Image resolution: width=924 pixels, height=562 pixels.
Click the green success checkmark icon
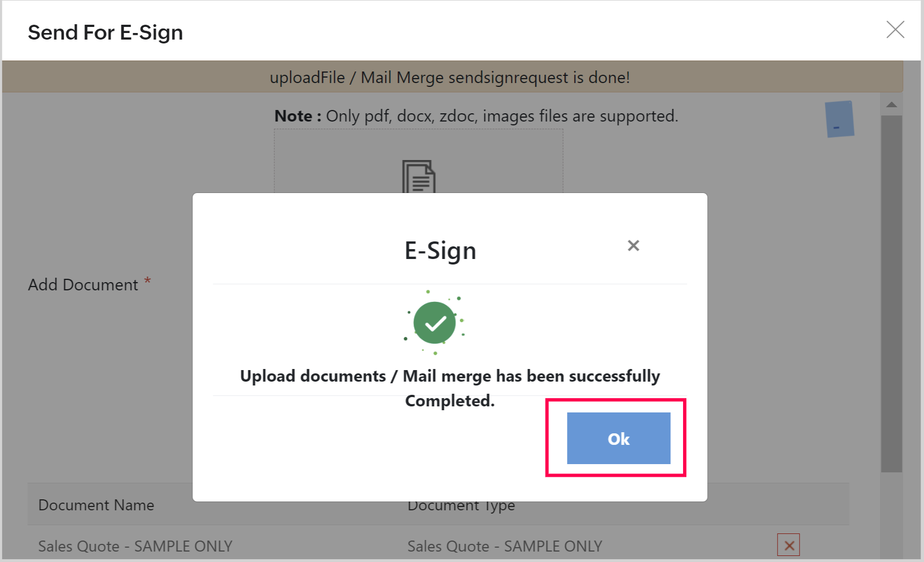[435, 323]
